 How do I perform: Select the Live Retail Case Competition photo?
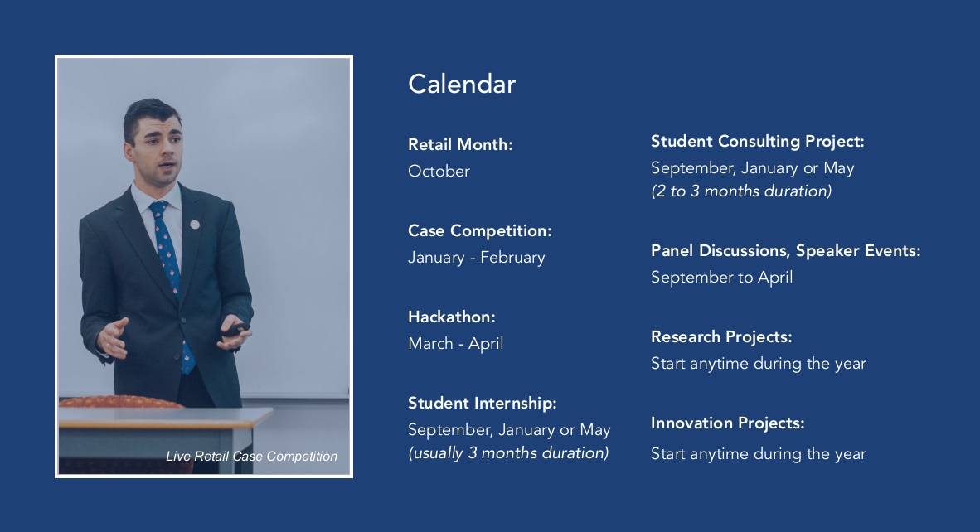click(204, 266)
